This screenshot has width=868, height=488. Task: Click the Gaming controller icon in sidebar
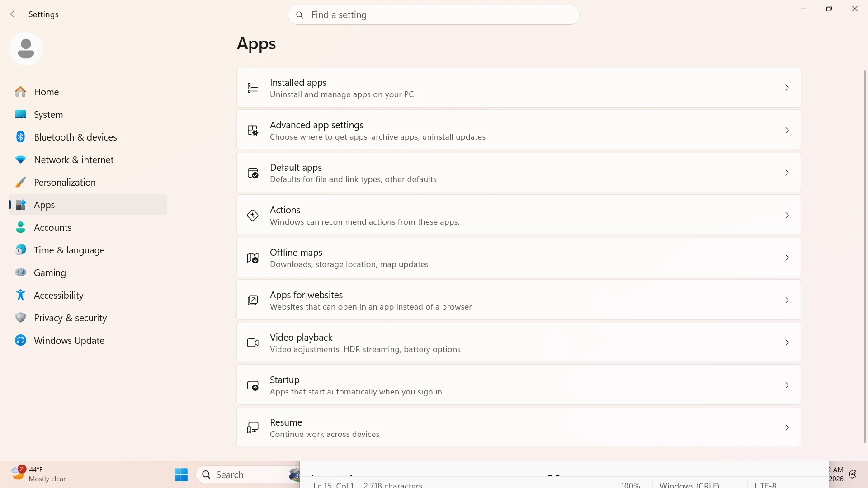coord(20,272)
